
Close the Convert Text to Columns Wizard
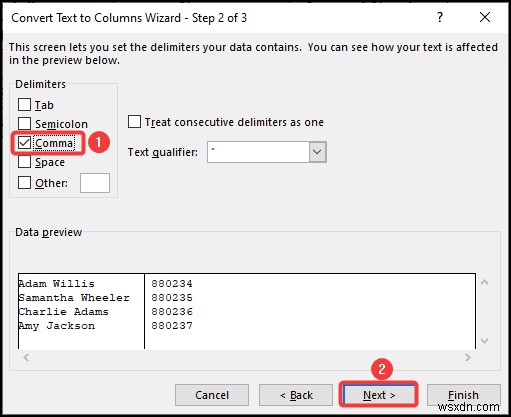485,17
